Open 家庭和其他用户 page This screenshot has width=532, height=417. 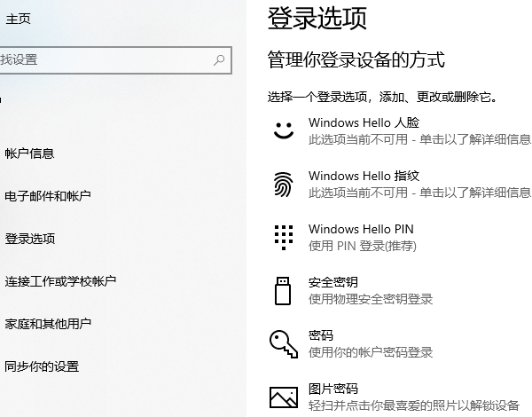pyautogui.click(x=48, y=324)
